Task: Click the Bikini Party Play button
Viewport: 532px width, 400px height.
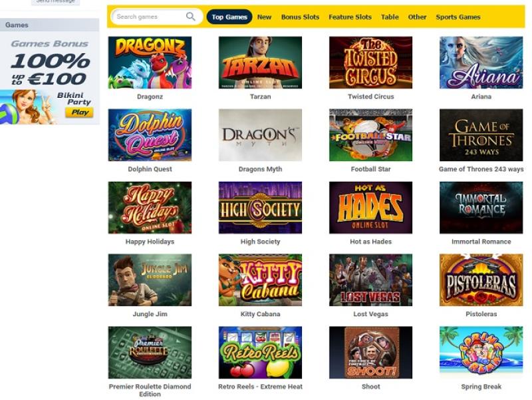Action: [79, 112]
